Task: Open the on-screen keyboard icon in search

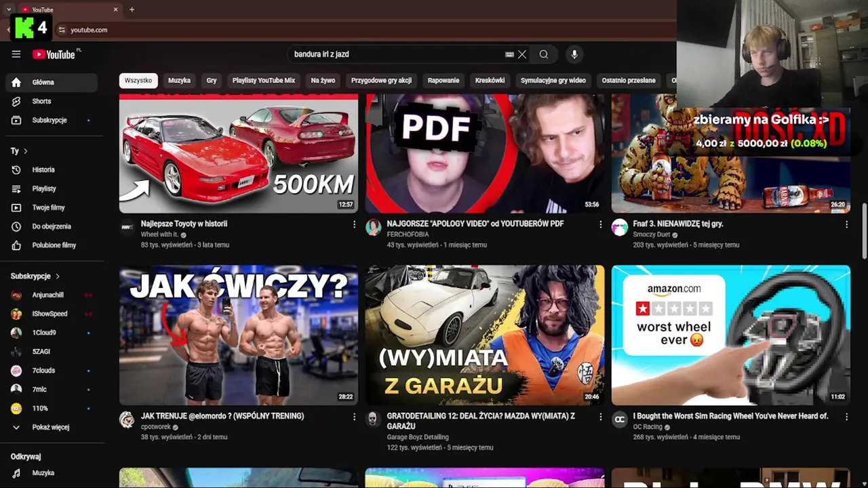Action: tap(509, 54)
